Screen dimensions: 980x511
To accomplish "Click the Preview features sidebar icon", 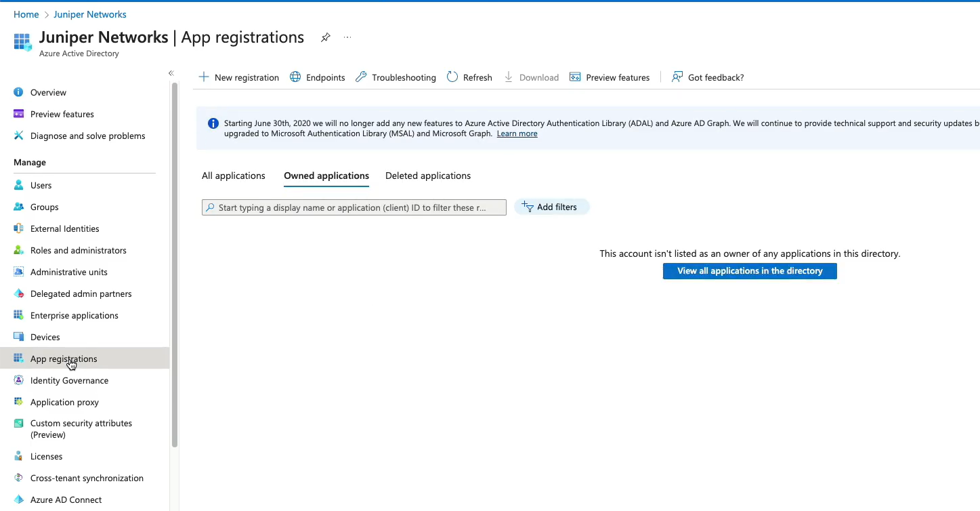I will 18,114.
